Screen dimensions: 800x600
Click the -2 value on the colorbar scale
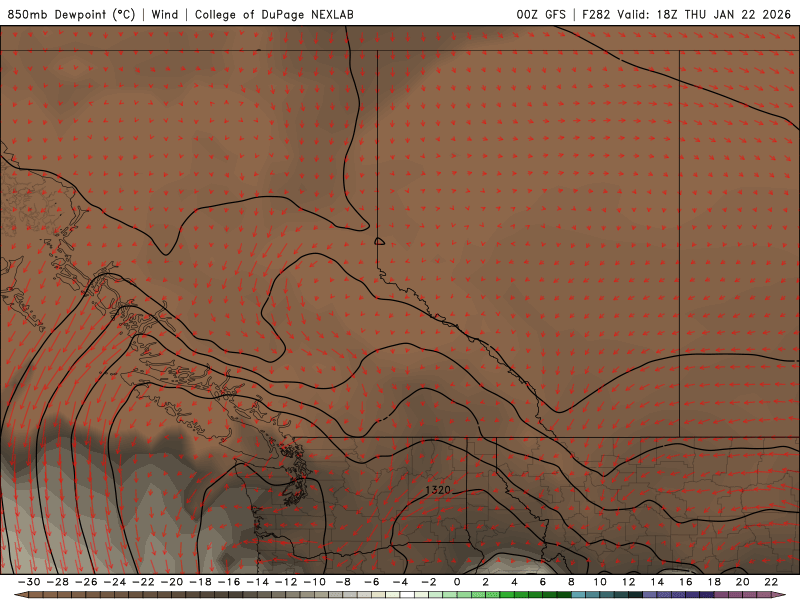tap(429, 582)
